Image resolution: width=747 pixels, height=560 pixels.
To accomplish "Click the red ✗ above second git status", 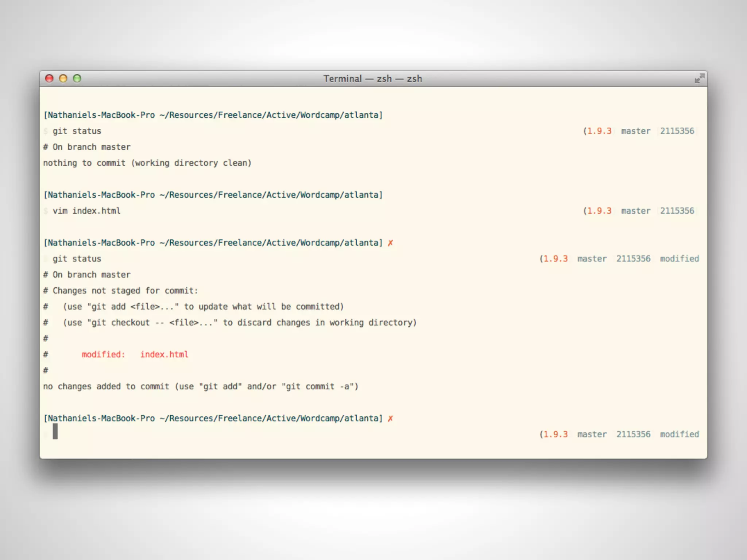I will 390,243.
